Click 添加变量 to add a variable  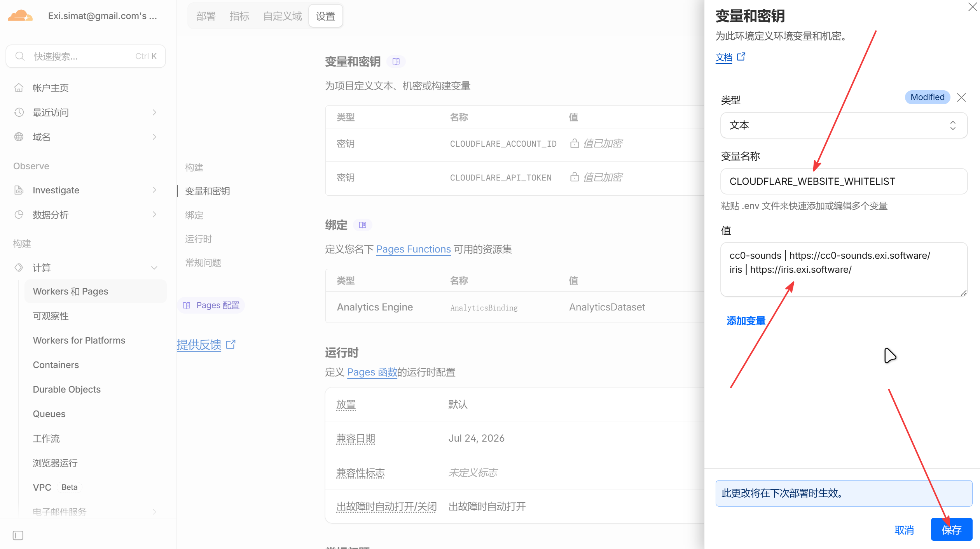click(x=746, y=321)
